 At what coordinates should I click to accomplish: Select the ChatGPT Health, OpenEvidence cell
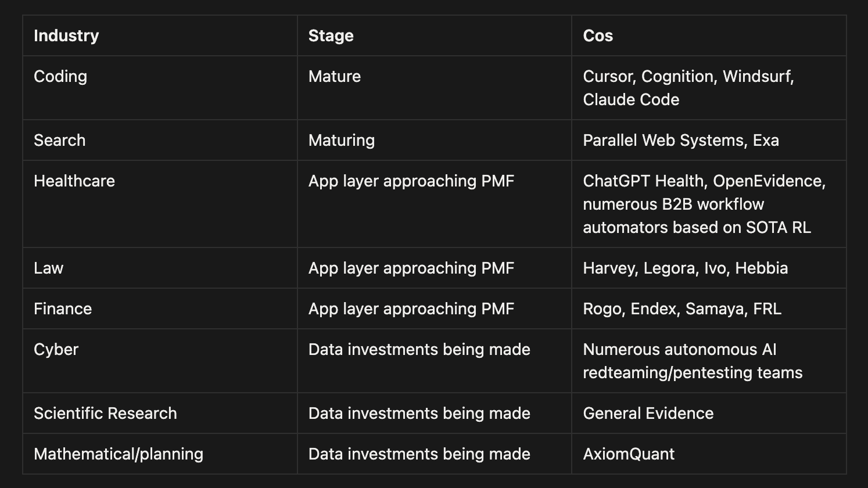(709, 204)
